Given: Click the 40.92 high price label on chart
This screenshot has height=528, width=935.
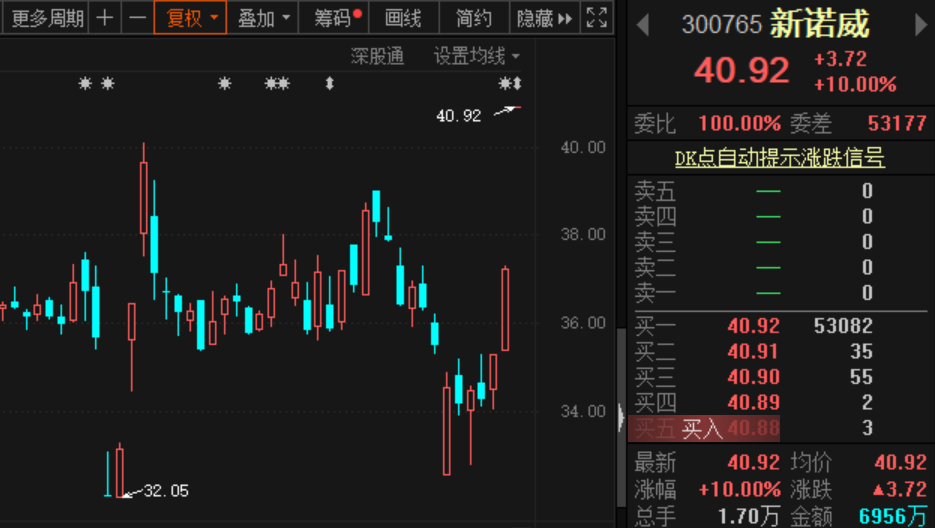Looking at the screenshot, I should coord(458,116).
